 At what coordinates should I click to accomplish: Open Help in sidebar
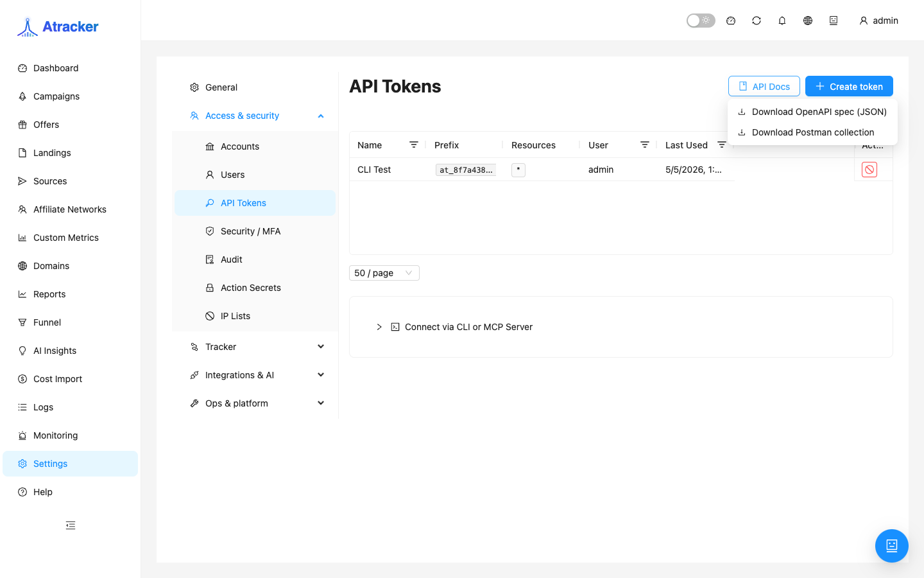[x=71, y=492]
